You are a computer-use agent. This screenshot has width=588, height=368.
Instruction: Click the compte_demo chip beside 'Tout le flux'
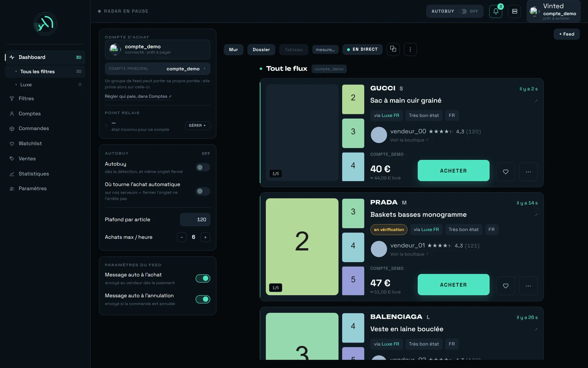(x=329, y=69)
